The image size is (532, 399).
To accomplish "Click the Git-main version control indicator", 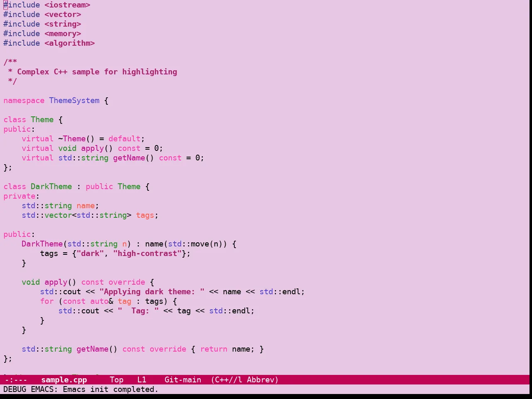I will [183, 379].
